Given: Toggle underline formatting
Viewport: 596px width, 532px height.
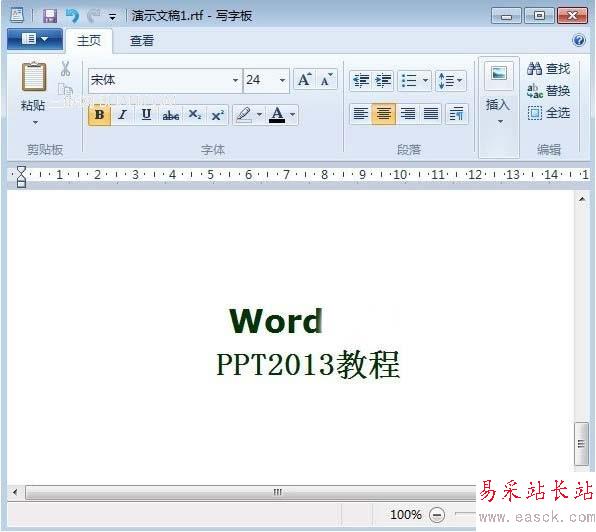Looking at the screenshot, I should click(x=146, y=114).
